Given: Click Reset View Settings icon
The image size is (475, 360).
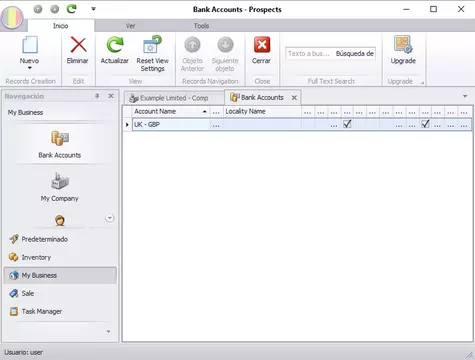Looking at the screenshot, I should (x=152, y=45).
